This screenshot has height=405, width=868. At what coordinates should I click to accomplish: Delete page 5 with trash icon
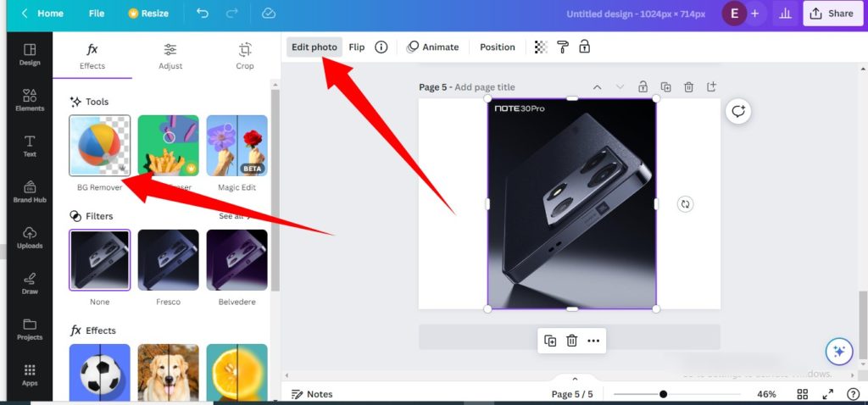(688, 87)
